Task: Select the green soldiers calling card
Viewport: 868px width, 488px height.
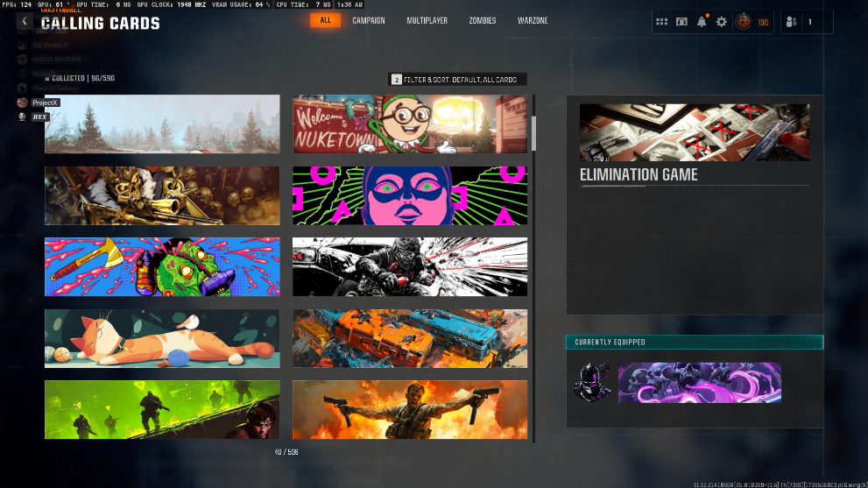Action: click(x=162, y=410)
